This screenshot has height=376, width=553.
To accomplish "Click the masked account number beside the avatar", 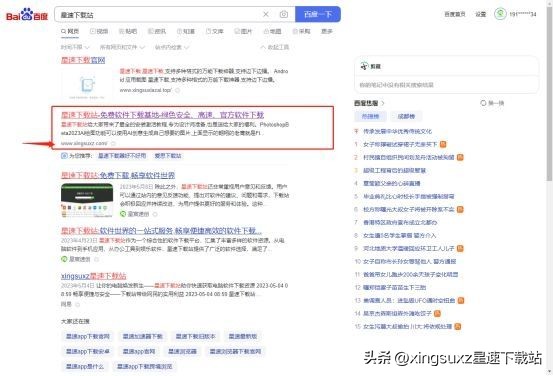I will (x=523, y=14).
